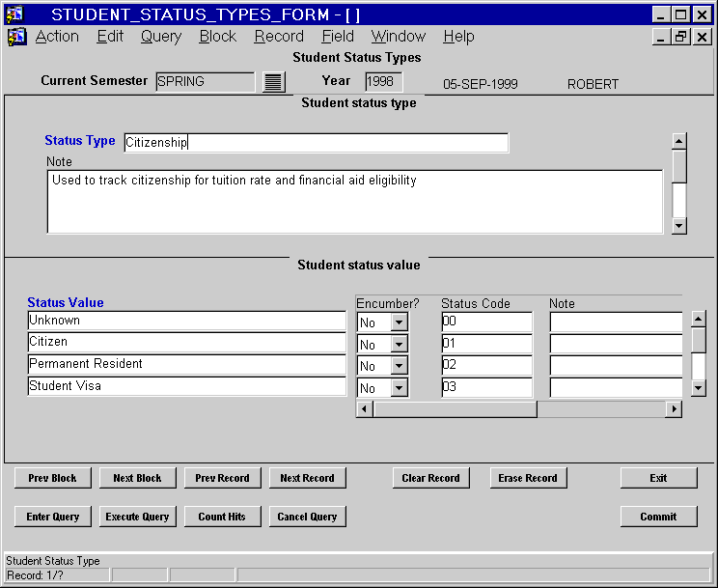Click the Exit button
The width and height of the screenshot is (718, 588).
pyautogui.click(x=658, y=478)
